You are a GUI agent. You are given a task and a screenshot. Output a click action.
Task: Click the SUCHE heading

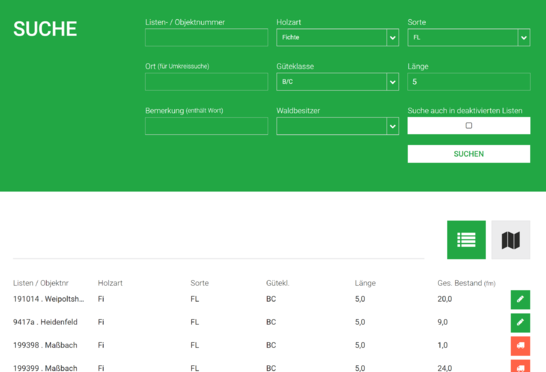tap(45, 29)
